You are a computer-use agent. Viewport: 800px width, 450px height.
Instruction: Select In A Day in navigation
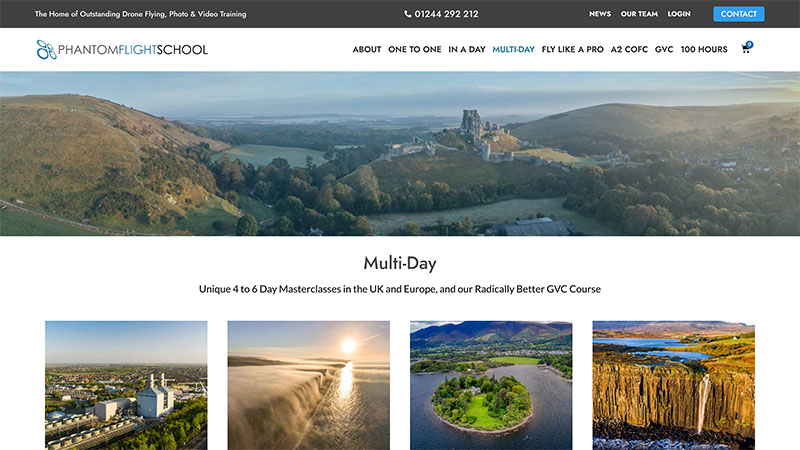coord(466,49)
